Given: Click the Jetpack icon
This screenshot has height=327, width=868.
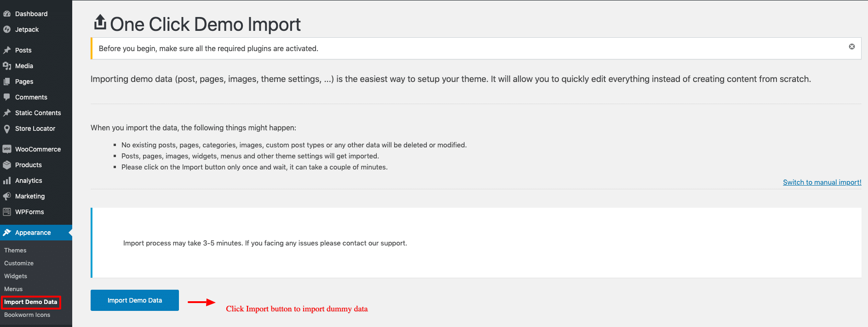Looking at the screenshot, I should (x=7, y=29).
